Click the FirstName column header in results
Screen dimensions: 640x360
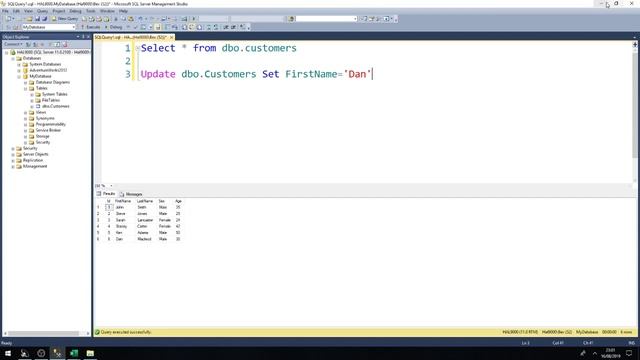pos(123,201)
